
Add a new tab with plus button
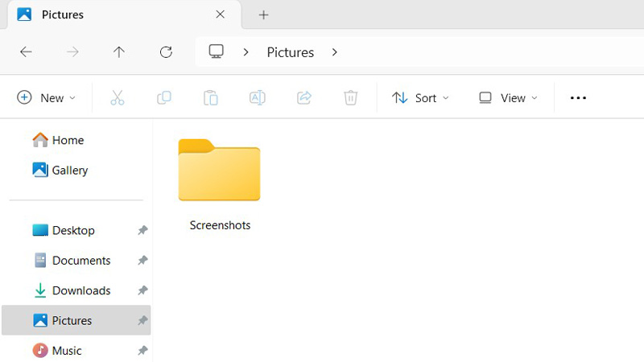pyautogui.click(x=263, y=14)
